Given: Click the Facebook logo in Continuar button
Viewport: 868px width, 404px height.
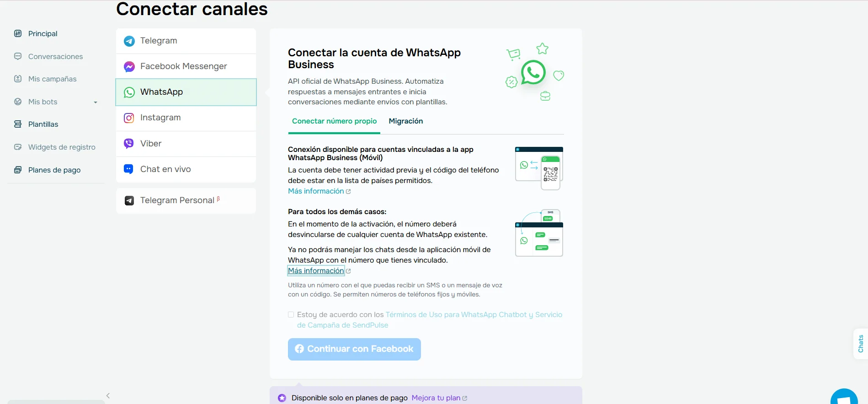Looking at the screenshot, I should 299,349.
